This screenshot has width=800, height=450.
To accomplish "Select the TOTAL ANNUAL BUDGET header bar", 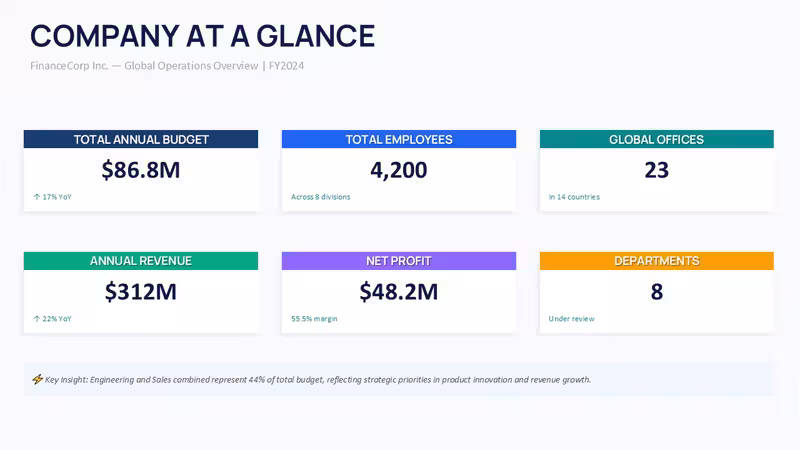I will click(141, 139).
